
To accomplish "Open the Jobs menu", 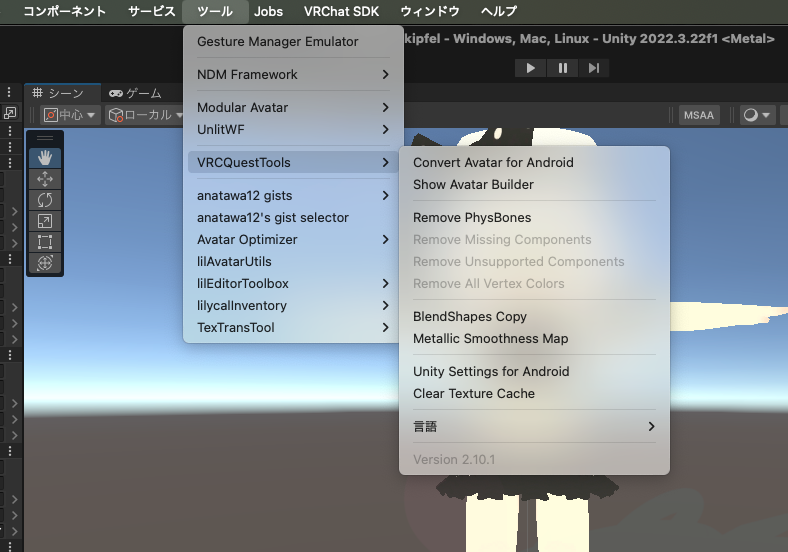I will (x=268, y=11).
